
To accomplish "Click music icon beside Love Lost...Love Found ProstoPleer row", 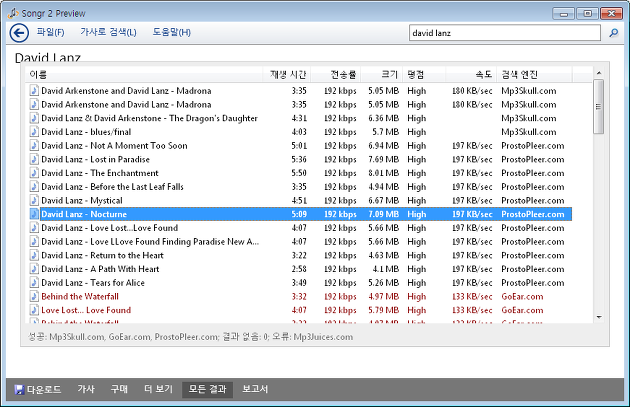I will (x=34, y=228).
